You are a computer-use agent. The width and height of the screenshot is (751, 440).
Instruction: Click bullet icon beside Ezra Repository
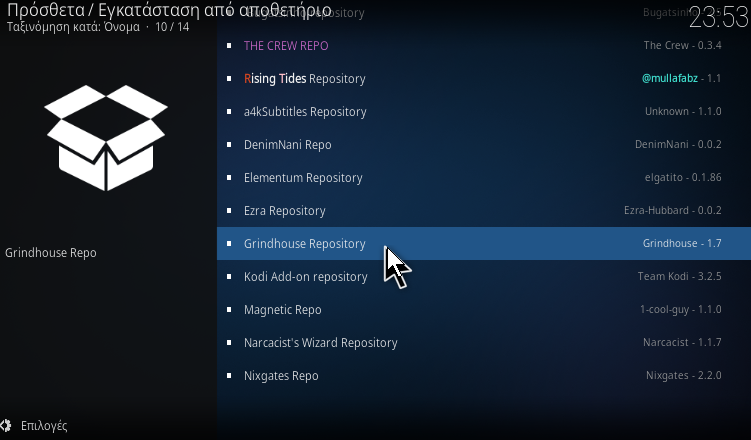tap(229, 211)
